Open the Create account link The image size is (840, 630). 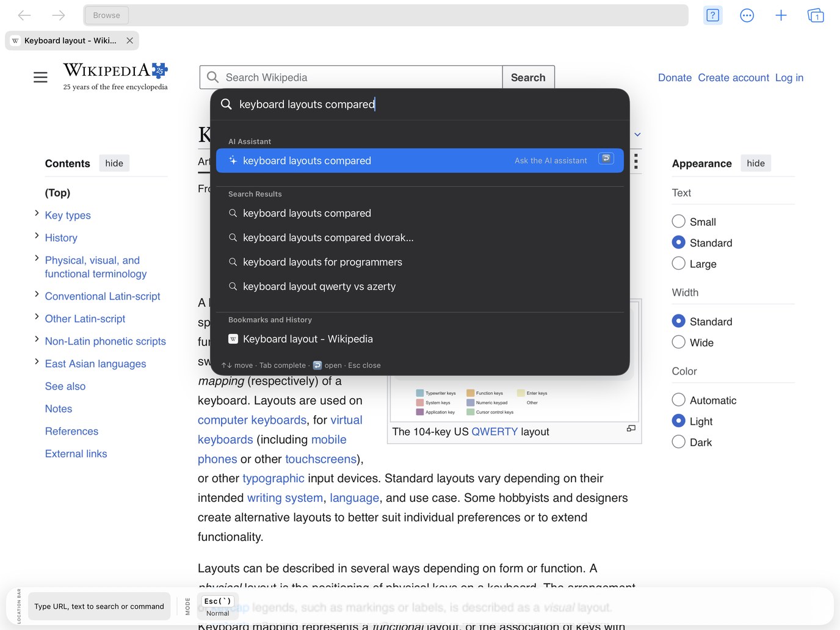(x=733, y=78)
